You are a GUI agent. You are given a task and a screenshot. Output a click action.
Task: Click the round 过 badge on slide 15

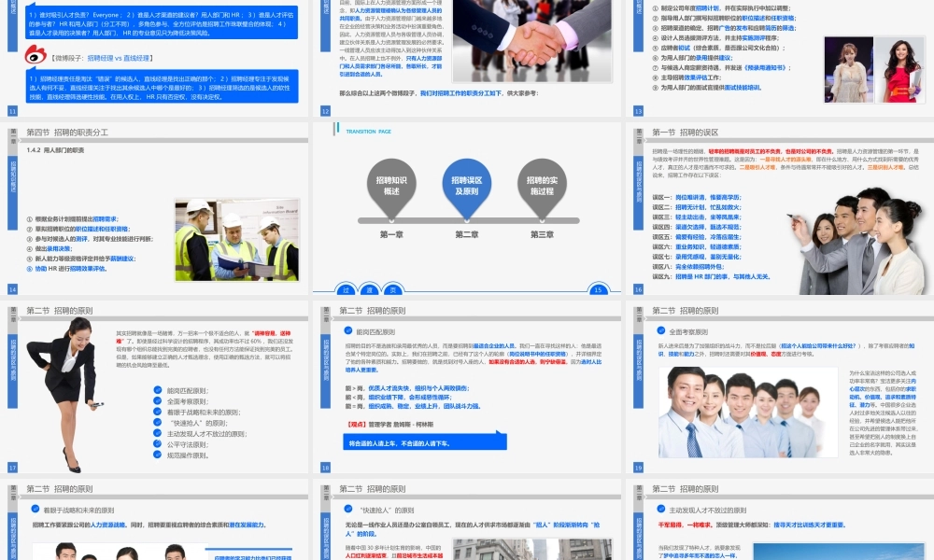pos(346,290)
